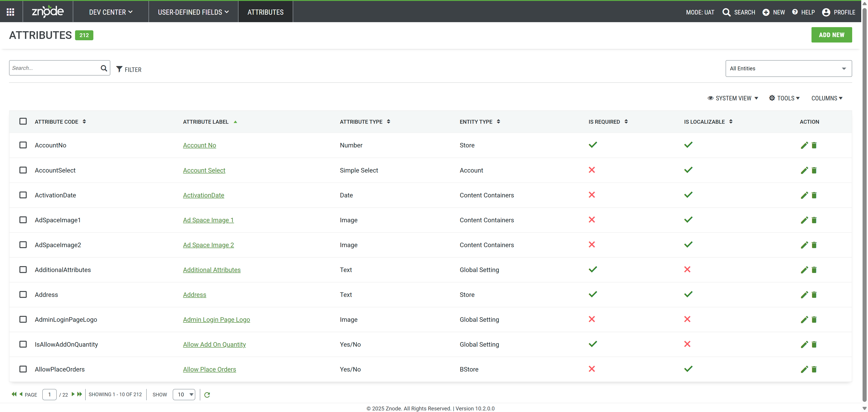Image resolution: width=868 pixels, height=412 pixels.
Task: Delete the AdSpaceImage1 attribute with trash icon
Action: point(814,220)
